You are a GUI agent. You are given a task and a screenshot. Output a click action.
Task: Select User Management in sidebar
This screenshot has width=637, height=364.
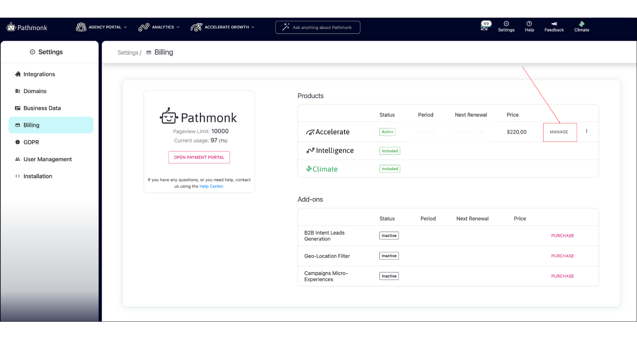pos(47,159)
